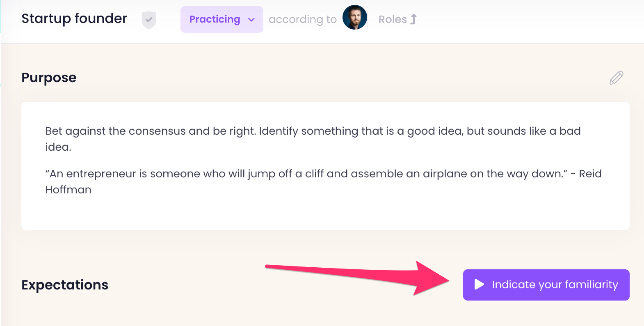This screenshot has width=644, height=326.
Task: Click the 'according to' label text
Action: point(302,19)
